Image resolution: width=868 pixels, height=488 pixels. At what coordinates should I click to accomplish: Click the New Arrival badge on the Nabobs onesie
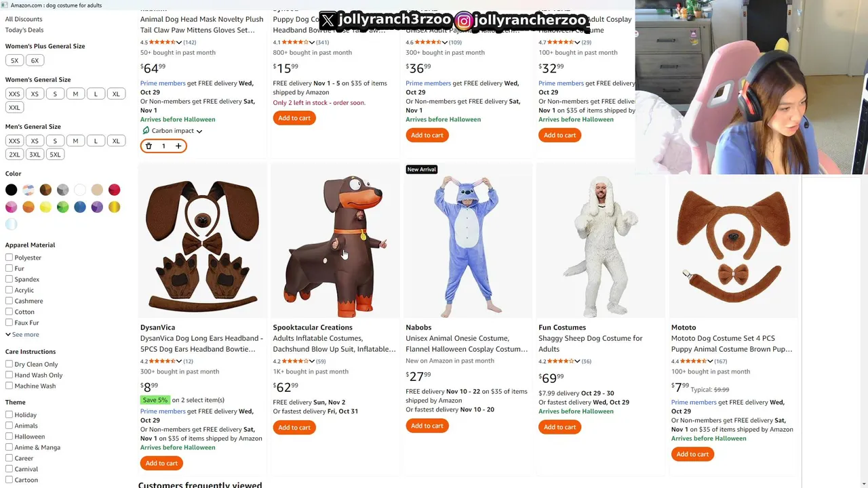(422, 169)
